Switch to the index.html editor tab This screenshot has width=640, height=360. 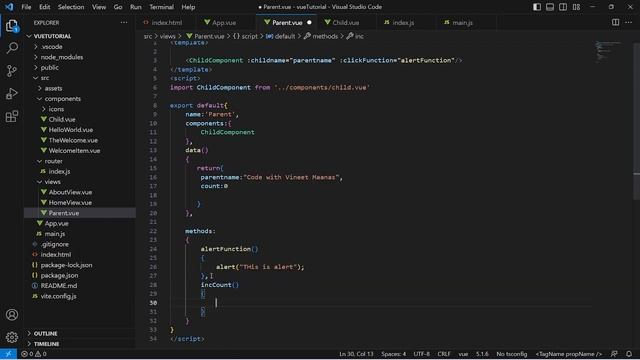167,23
